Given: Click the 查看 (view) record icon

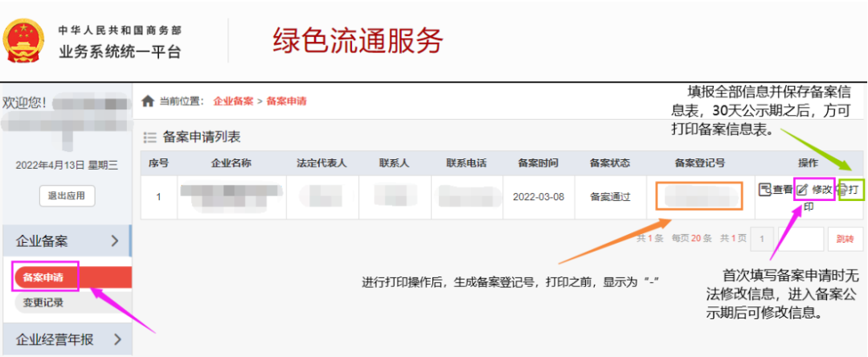Looking at the screenshot, I should (x=764, y=190).
